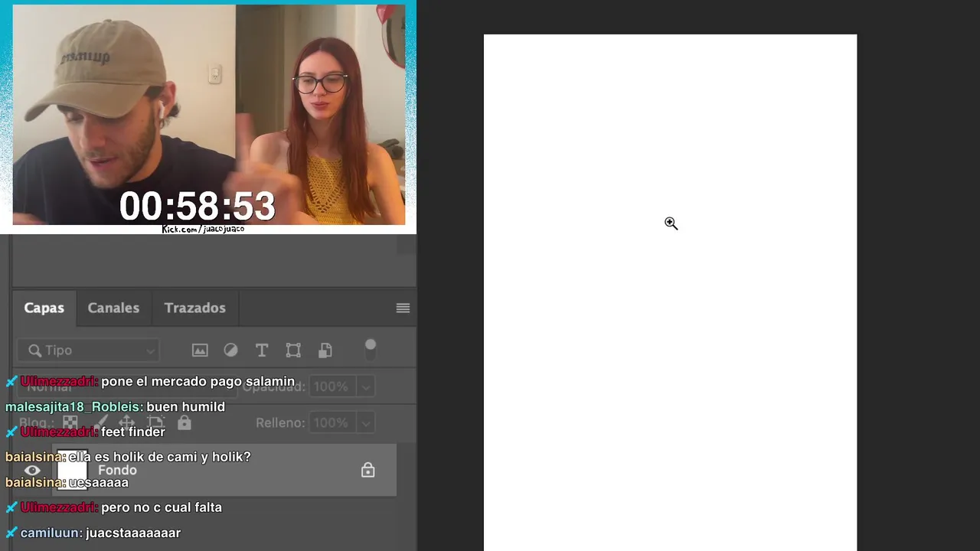Switch to the Canales tab
The image size is (980, 551).
113,308
